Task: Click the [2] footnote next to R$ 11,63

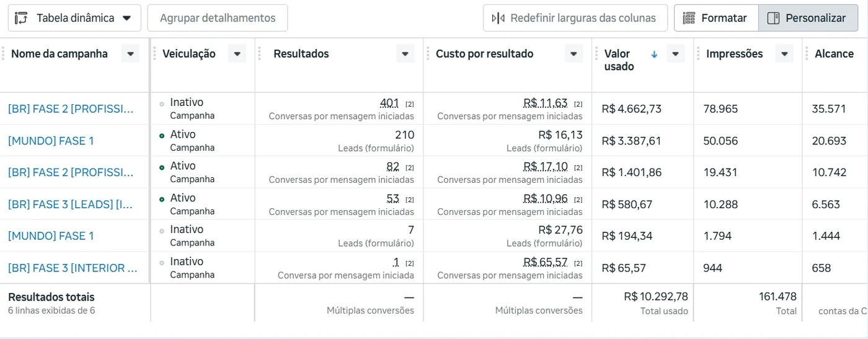Action: (578, 104)
